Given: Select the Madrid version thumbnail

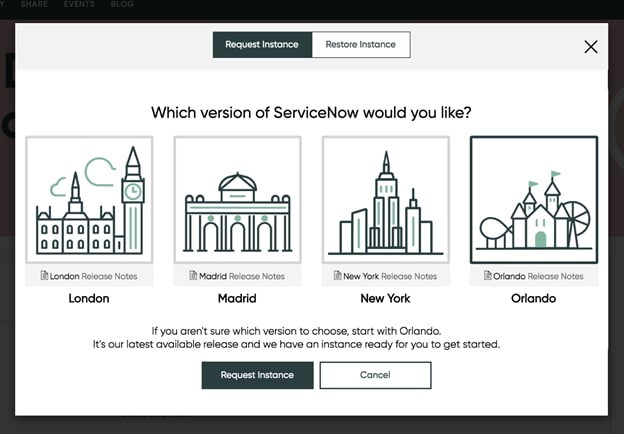Looking at the screenshot, I should click(x=238, y=200).
